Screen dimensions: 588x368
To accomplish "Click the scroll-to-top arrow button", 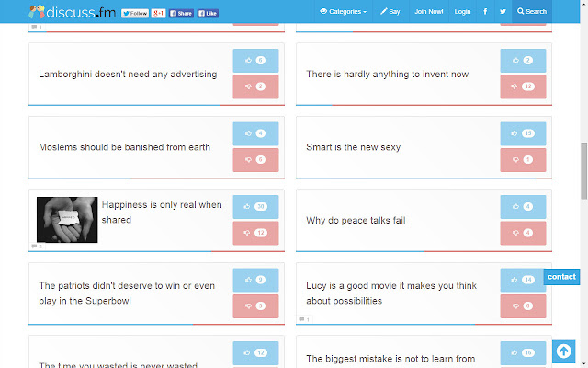I will pos(563,351).
